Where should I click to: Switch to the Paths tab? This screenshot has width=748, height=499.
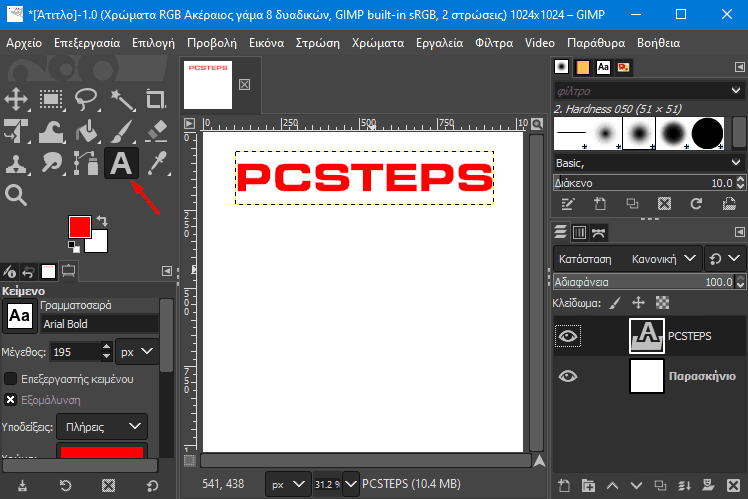coord(598,232)
